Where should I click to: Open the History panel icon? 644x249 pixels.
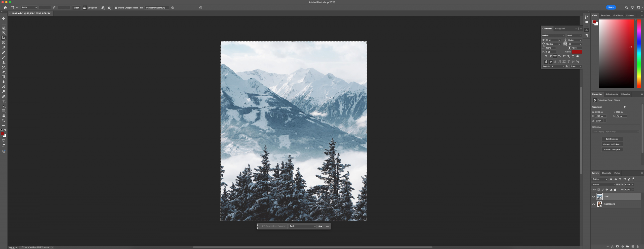(x=586, y=17)
